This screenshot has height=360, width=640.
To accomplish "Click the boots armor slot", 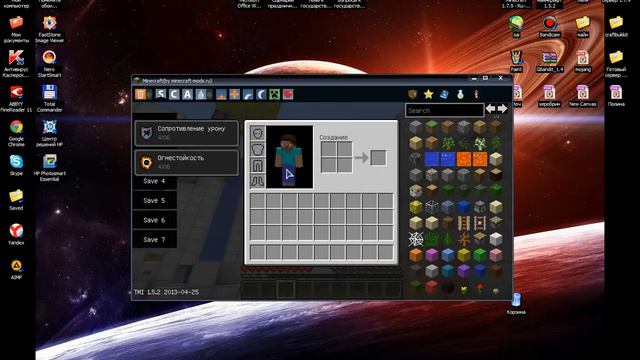I will [258, 181].
